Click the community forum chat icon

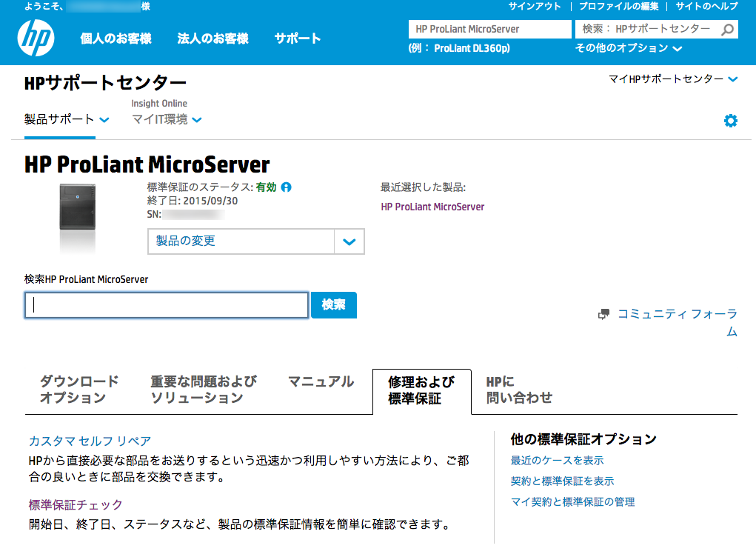(x=603, y=314)
